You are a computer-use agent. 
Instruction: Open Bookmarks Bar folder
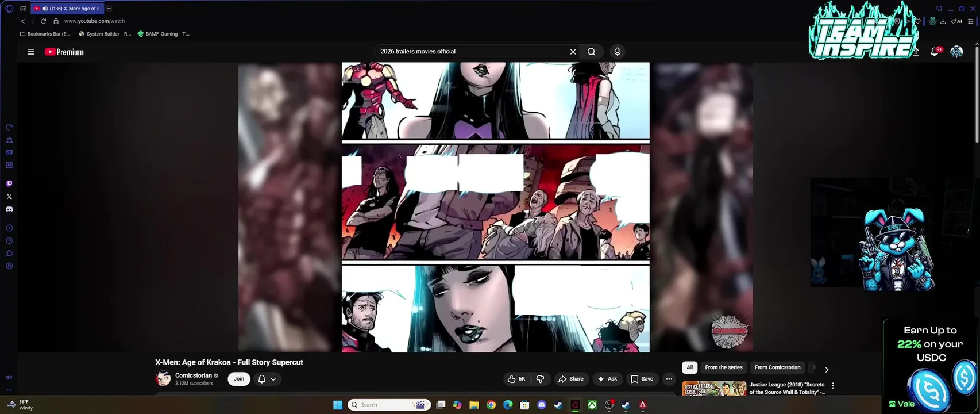click(x=45, y=34)
